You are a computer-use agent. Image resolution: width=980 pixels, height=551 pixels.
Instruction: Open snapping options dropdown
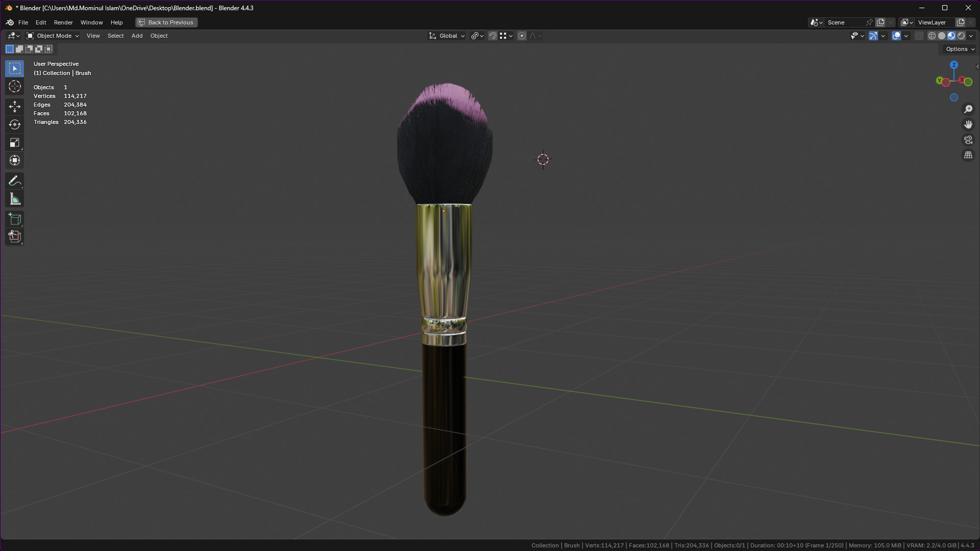pyautogui.click(x=506, y=36)
